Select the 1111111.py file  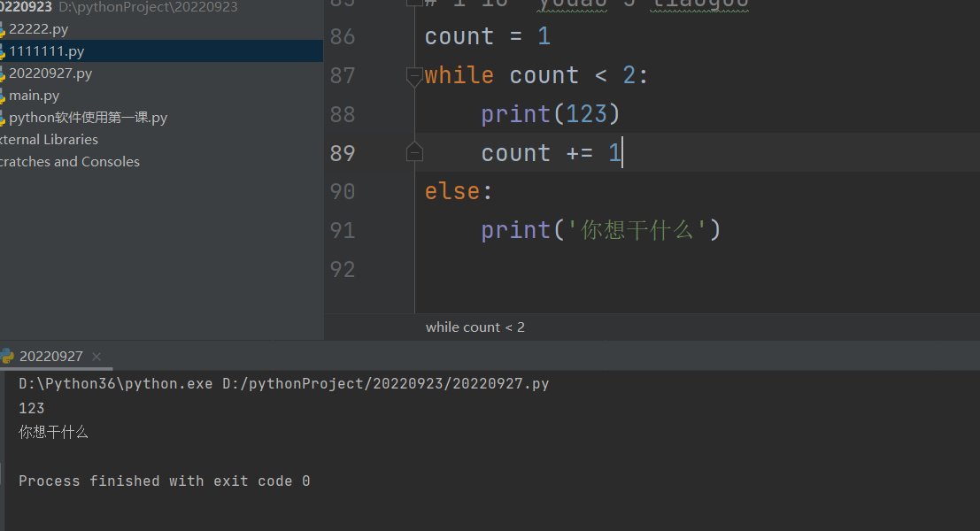pos(46,51)
